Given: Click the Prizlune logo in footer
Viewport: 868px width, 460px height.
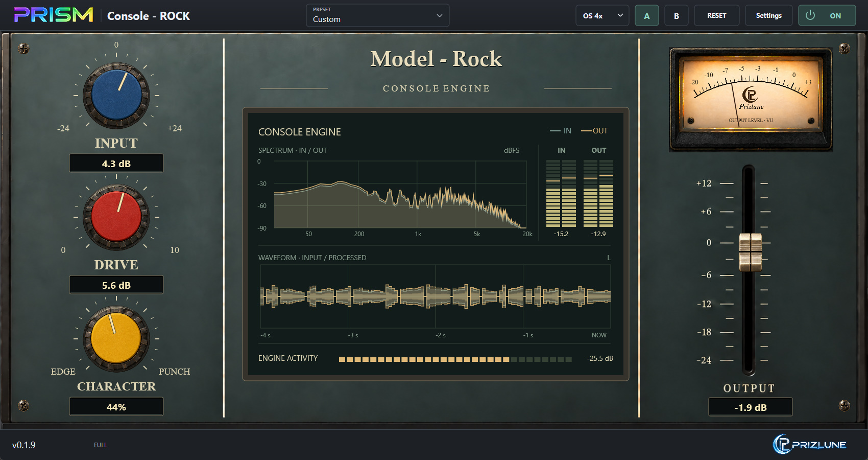Looking at the screenshot, I should pos(810,444).
